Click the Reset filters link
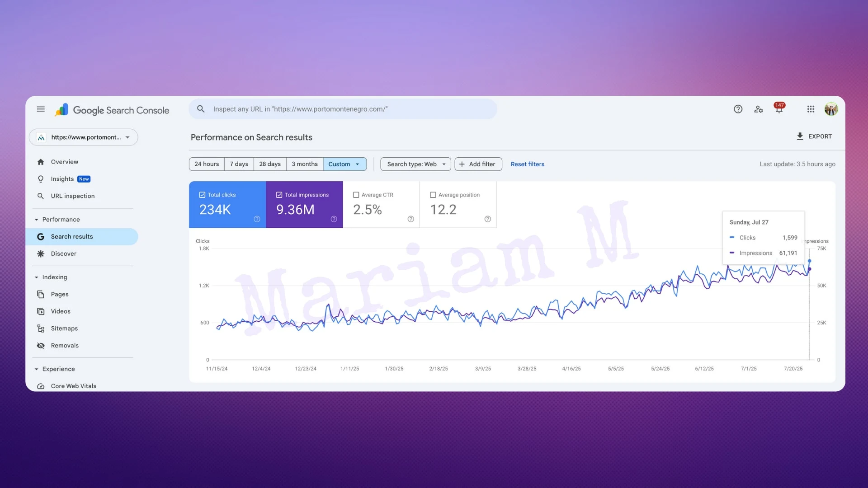Screen dimensions: 868x488 point(527,164)
